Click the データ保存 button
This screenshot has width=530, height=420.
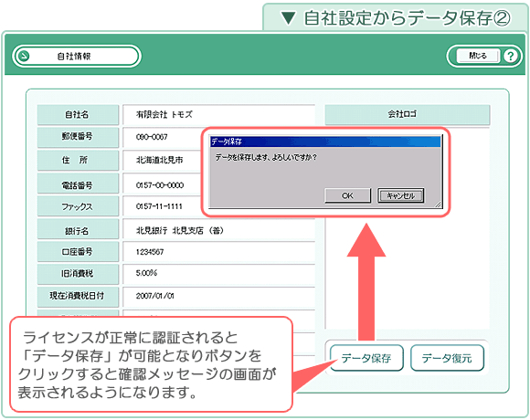tap(366, 358)
